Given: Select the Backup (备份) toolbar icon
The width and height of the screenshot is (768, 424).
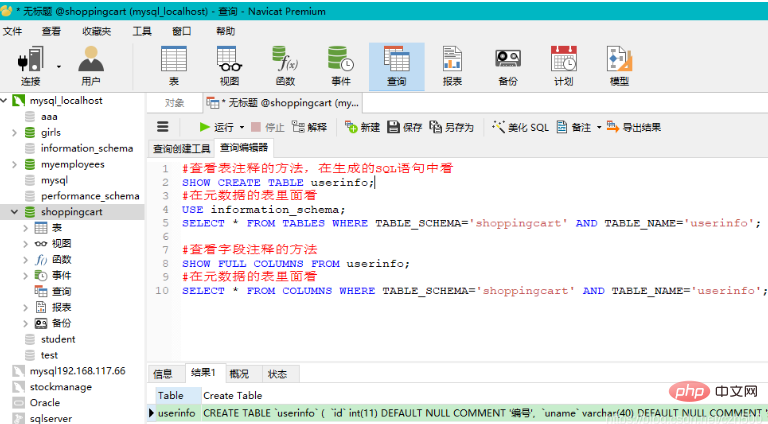Looking at the screenshot, I should click(508, 66).
